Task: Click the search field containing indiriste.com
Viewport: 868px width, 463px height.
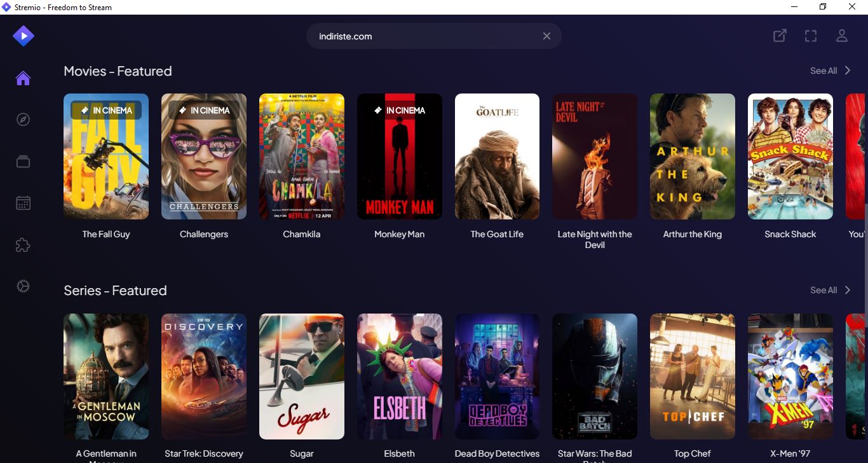Action: click(x=434, y=36)
